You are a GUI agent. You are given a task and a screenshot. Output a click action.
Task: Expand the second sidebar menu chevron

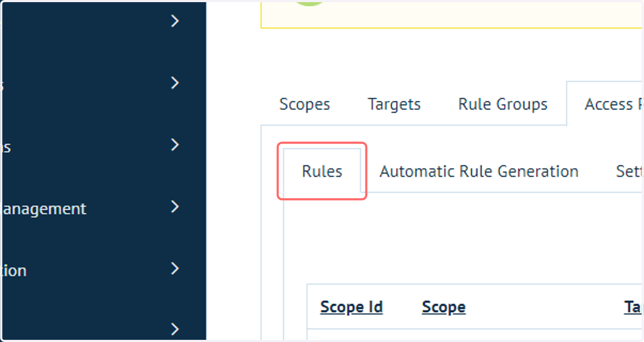[x=174, y=83]
